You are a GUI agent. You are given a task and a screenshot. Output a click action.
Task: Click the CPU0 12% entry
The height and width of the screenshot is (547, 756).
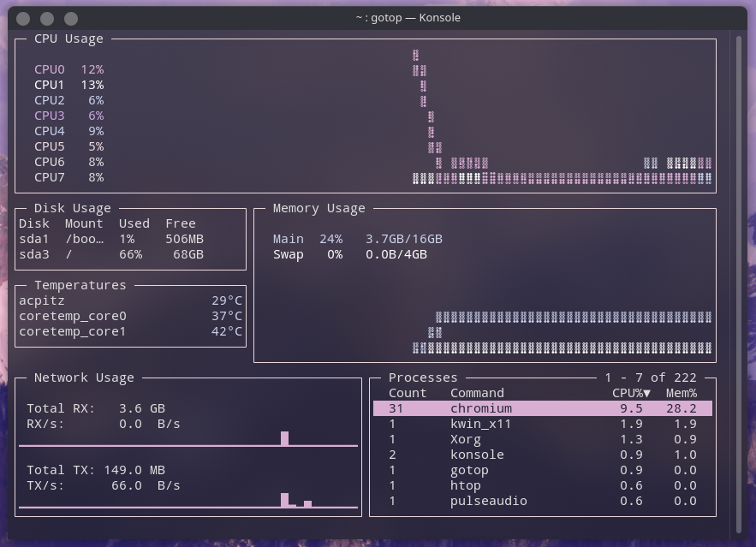69,69
